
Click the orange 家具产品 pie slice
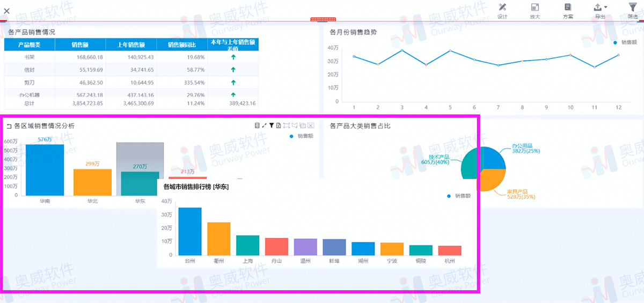point(492,180)
